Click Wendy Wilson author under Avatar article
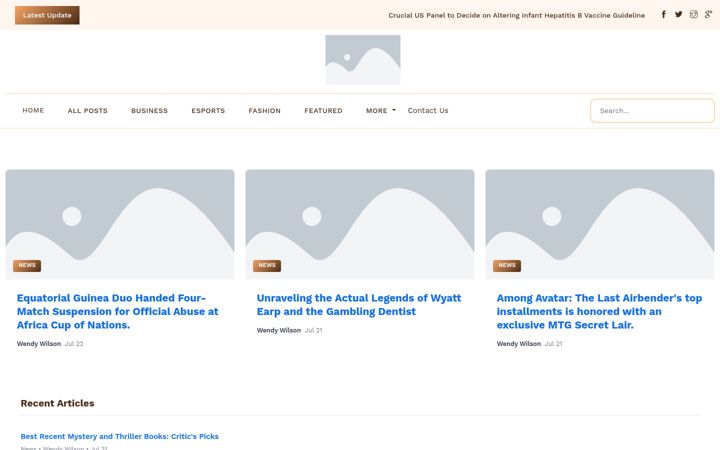720x450 pixels. click(519, 344)
